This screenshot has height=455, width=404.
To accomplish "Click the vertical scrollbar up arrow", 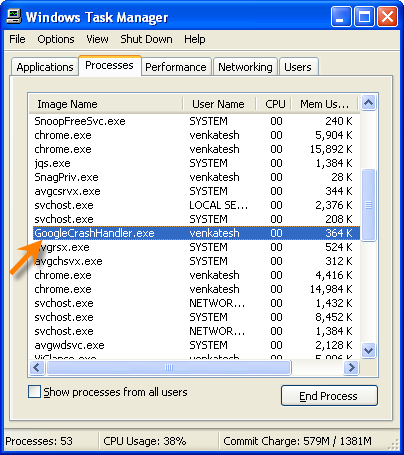I will [x=368, y=103].
